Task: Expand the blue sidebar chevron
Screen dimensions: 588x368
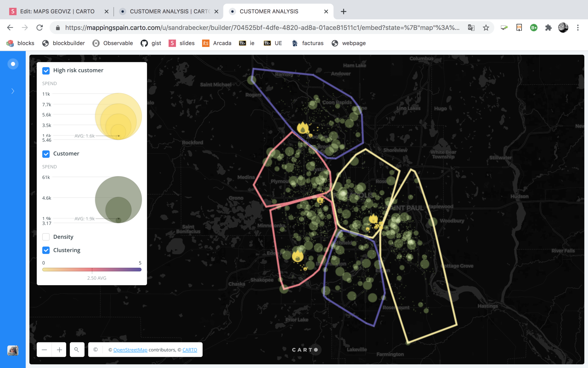Action: click(13, 91)
